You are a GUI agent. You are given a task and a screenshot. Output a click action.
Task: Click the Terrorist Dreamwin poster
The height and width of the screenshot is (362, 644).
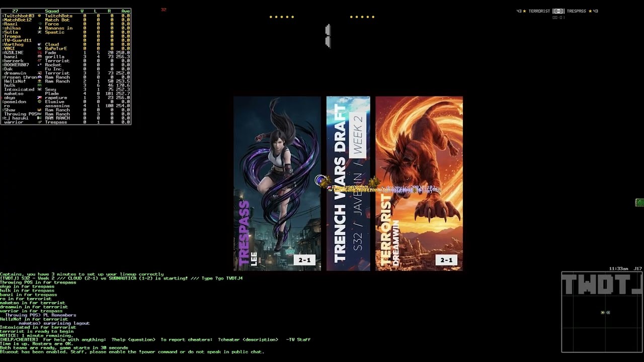pyautogui.click(x=419, y=184)
